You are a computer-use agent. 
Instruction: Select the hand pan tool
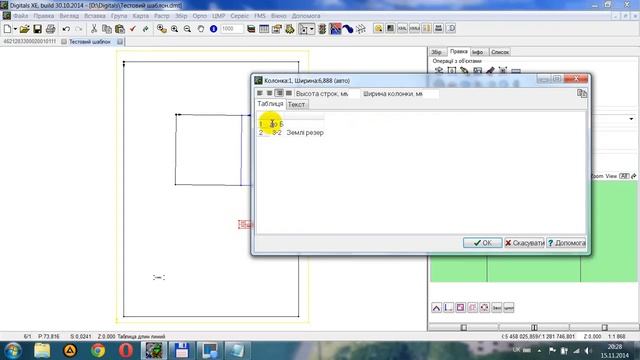pyautogui.click(x=201, y=29)
